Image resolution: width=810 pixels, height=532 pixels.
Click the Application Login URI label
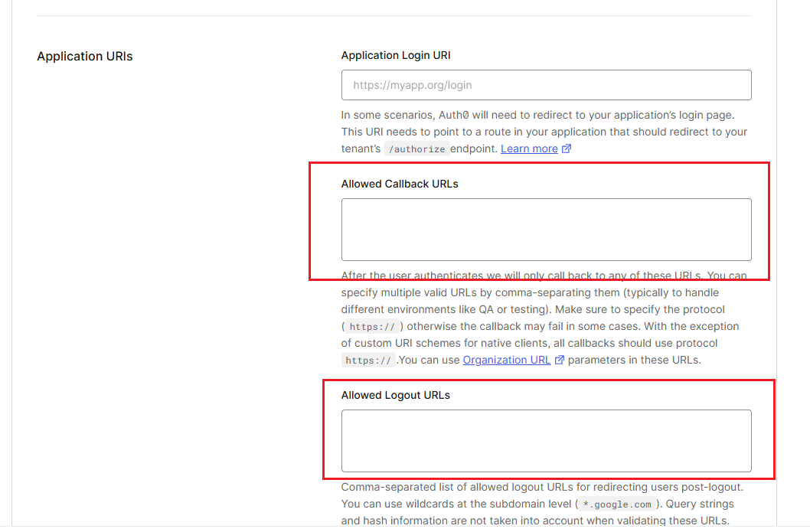click(400, 56)
